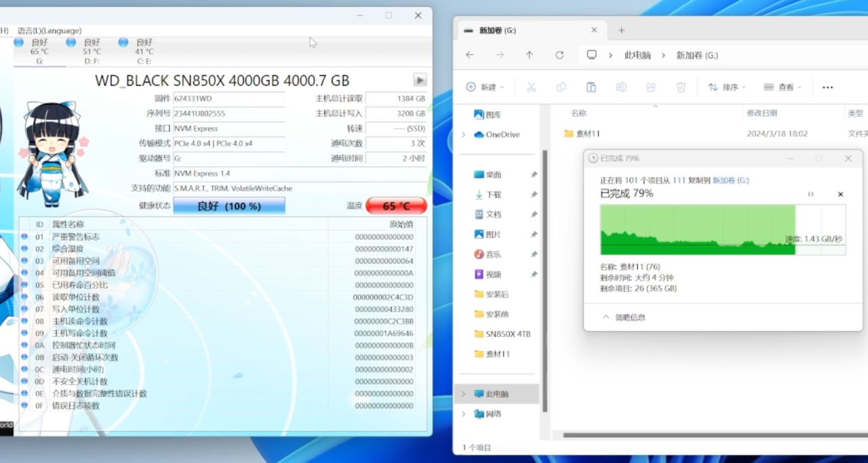
Task: Select the D: F: drive status icon
Action: [x=71, y=42]
